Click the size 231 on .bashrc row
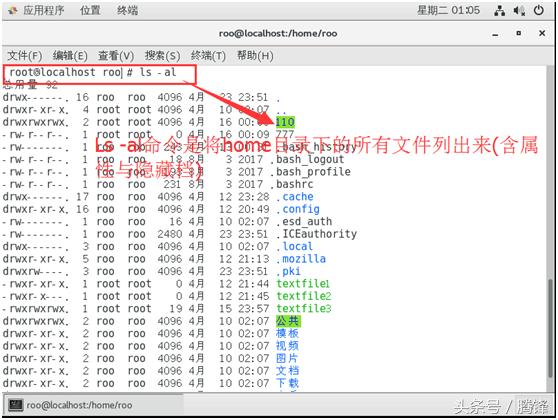The height and width of the screenshot is (420, 558). (173, 184)
